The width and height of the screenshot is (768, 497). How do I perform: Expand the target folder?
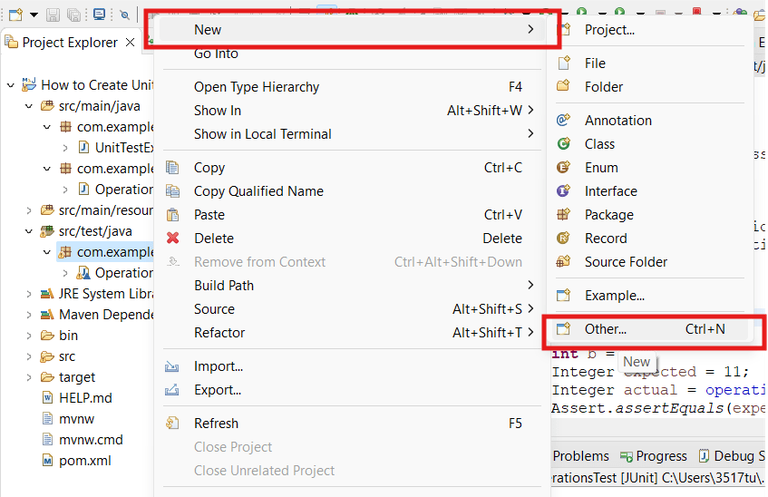point(28,377)
